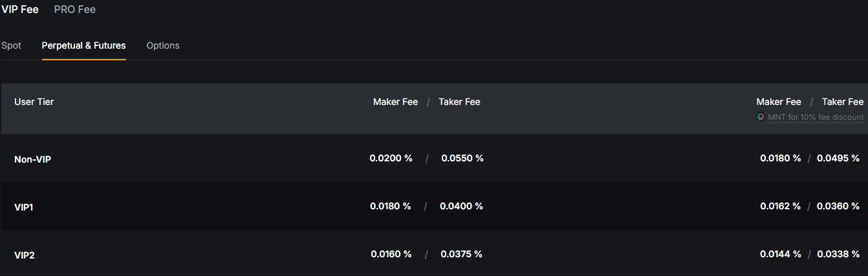Select the Spot tab

click(x=11, y=45)
